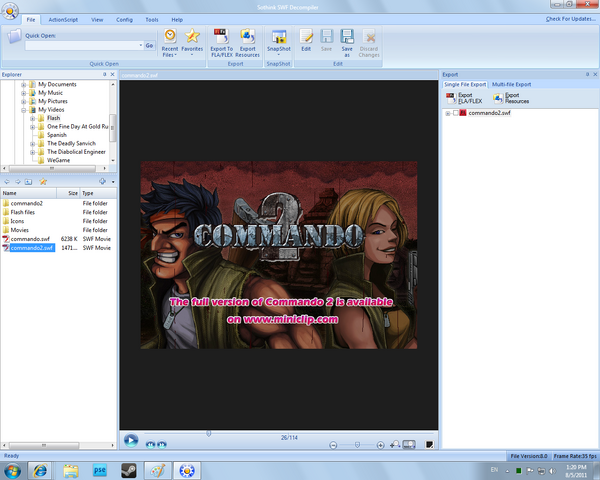Open the View ribbon tab
600x480 pixels.
coord(97,20)
